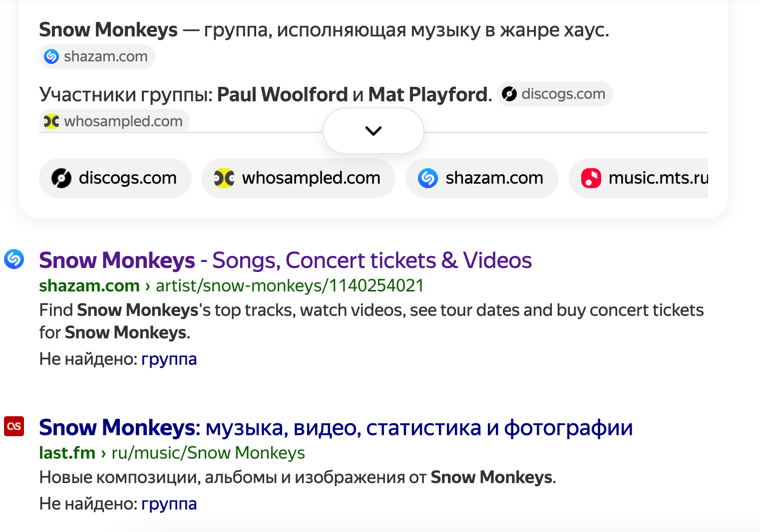Screen dimensions: 760x532
Task: Click the Last.fm favicon beside the second result
Action: pos(14,426)
